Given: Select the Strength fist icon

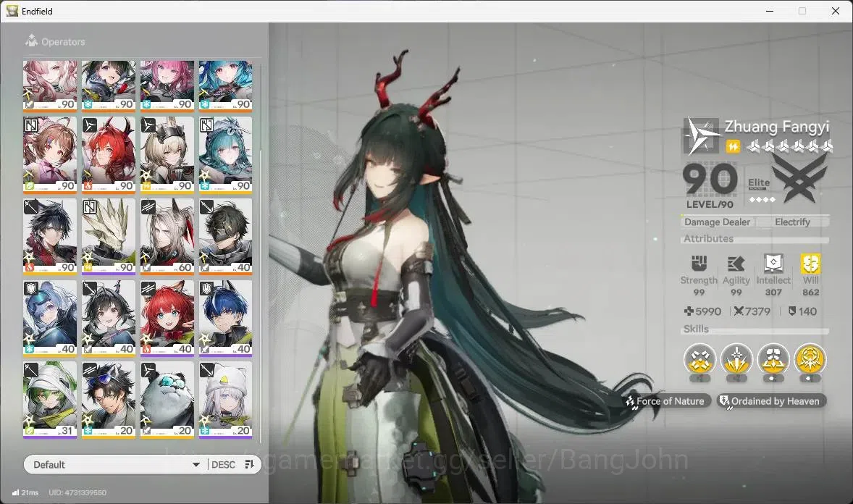Looking at the screenshot, I should click(x=699, y=264).
